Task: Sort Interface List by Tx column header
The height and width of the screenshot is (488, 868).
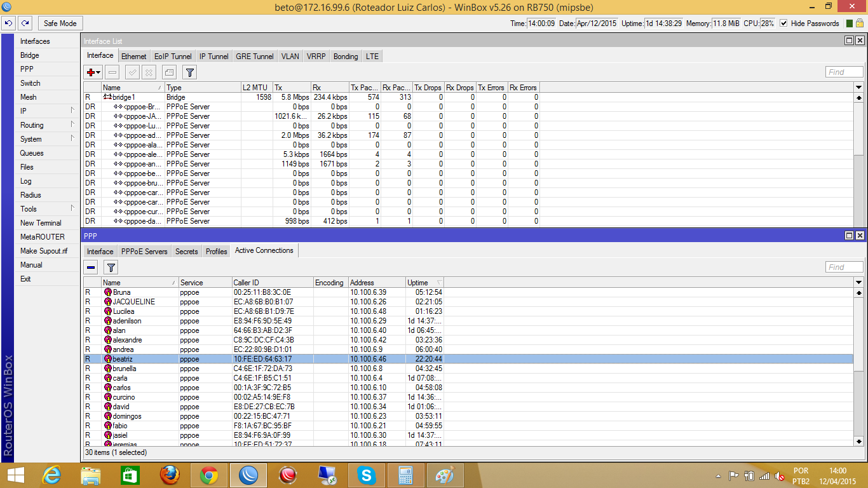Action: (292, 88)
